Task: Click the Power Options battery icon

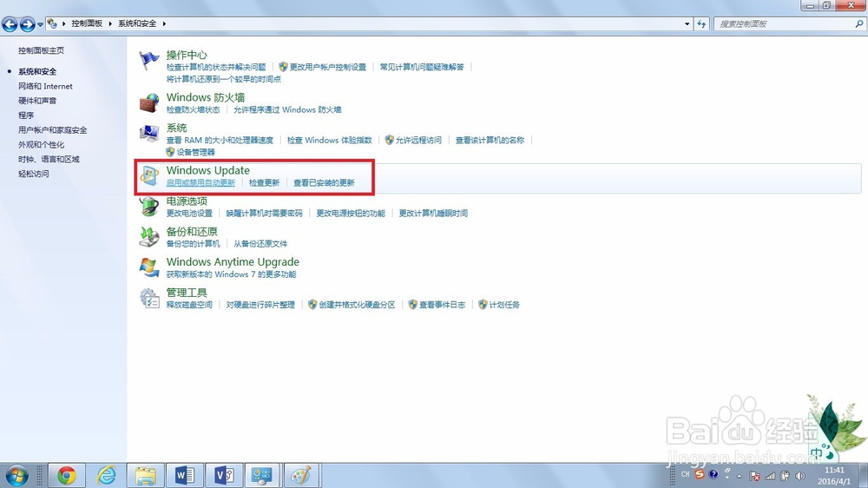Action: point(149,206)
